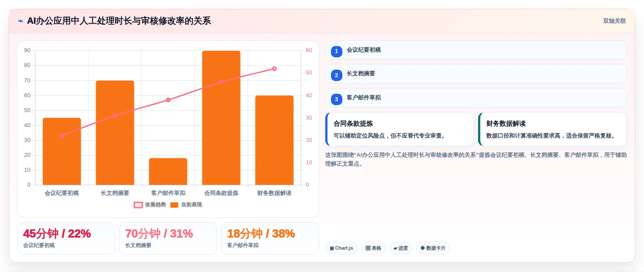Toggle the 当前表现 legend swatch
This screenshot has width=644, height=272.
(x=174, y=205)
